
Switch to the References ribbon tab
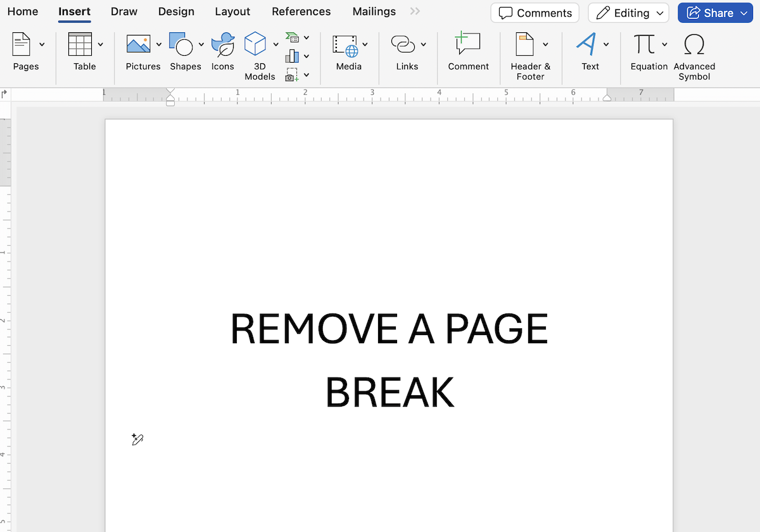[x=301, y=11]
